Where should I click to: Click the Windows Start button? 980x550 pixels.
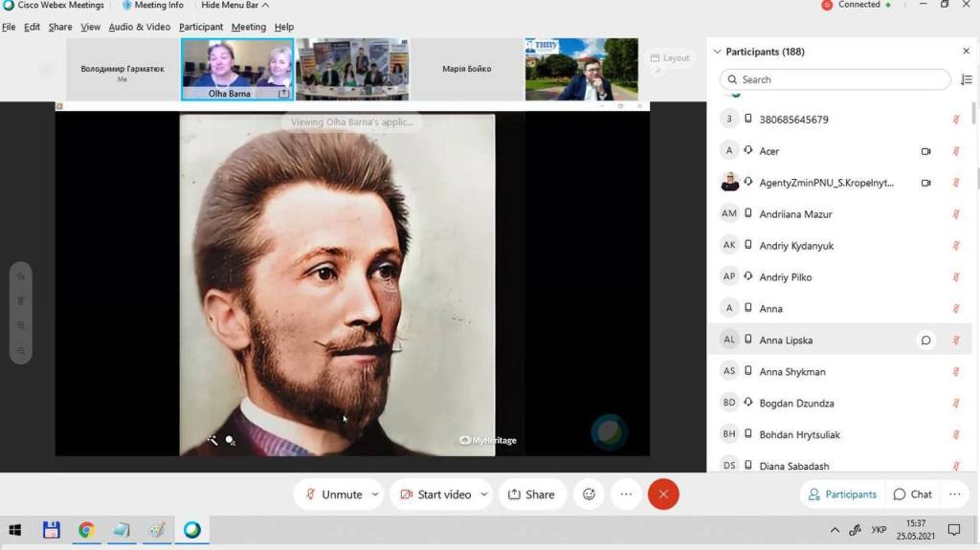pos(15,530)
